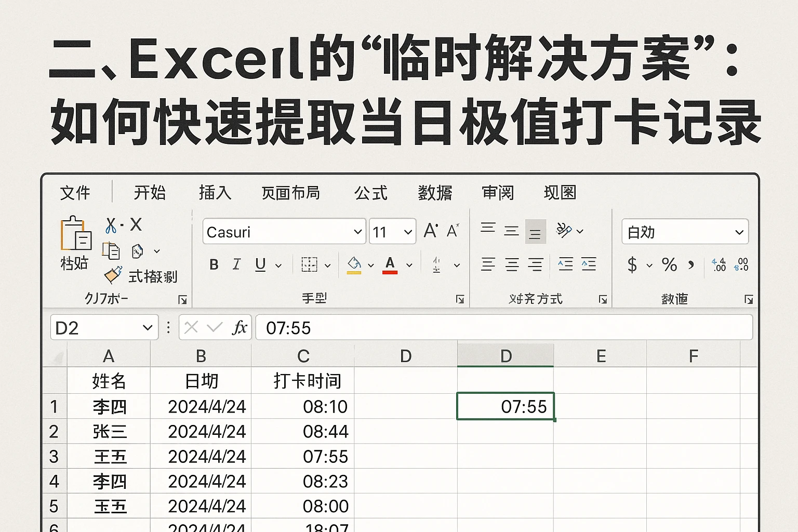Apply cell borders icon
Image resolution: width=798 pixels, height=532 pixels.
(x=309, y=264)
